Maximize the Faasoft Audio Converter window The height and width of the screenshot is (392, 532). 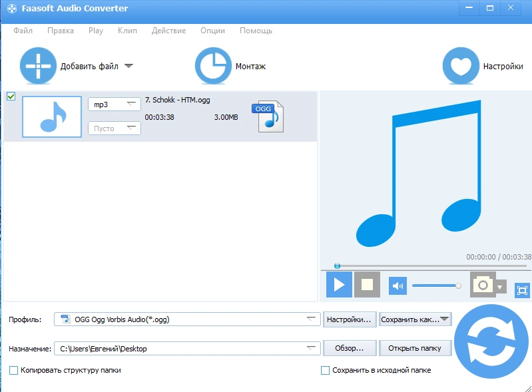pos(490,8)
